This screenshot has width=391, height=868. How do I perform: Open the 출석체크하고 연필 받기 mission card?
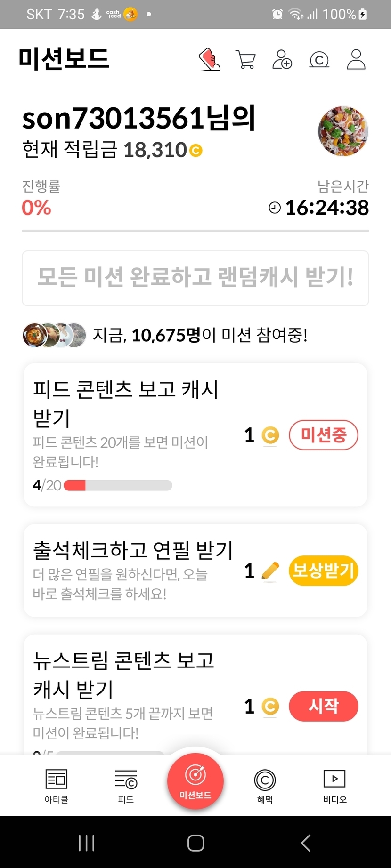[132, 571]
